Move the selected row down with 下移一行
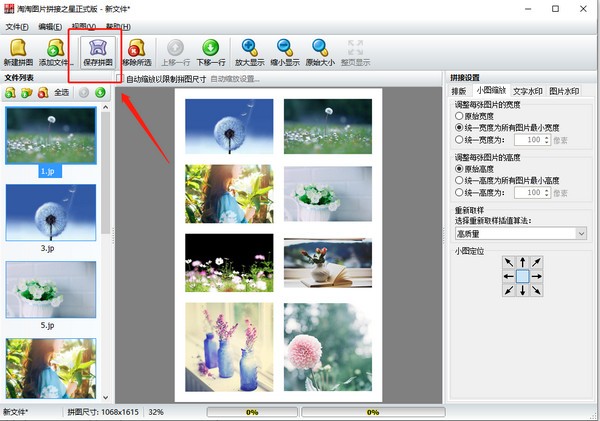600x421 pixels. pos(210,51)
